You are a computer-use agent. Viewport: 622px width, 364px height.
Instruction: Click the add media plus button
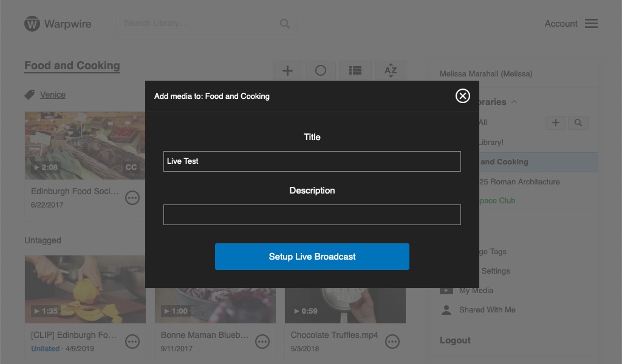click(287, 70)
